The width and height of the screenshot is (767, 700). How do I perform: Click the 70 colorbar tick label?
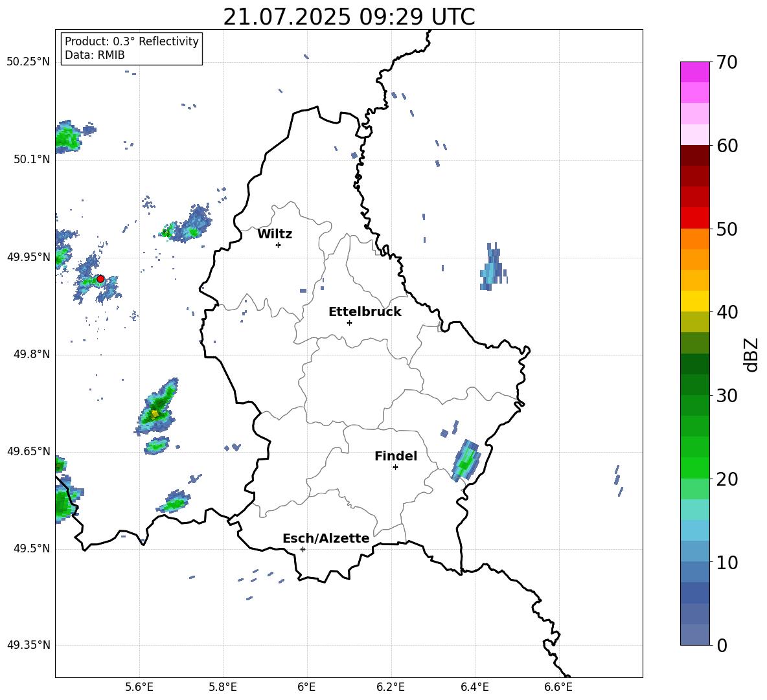(727, 63)
